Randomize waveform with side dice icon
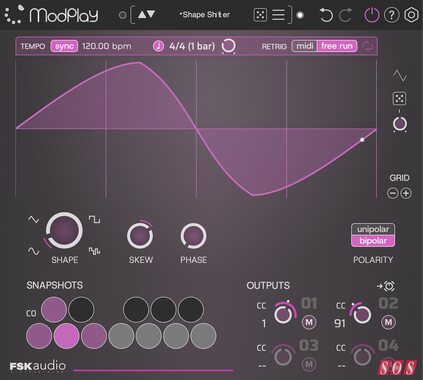 coord(399,99)
